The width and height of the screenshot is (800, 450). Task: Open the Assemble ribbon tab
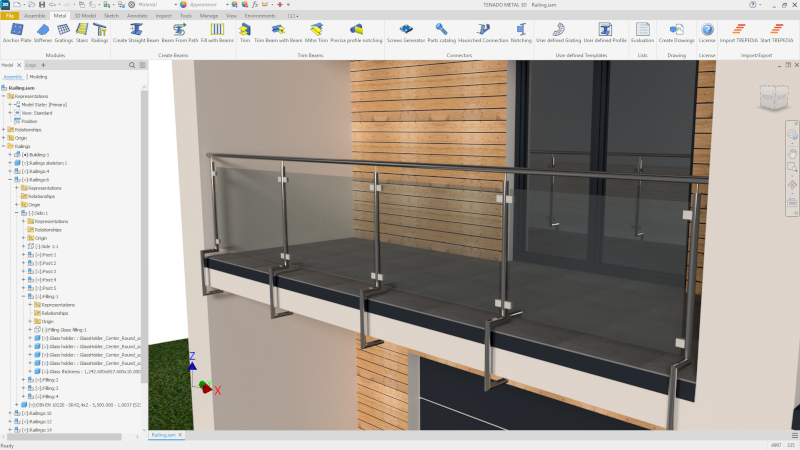[35, 16]
